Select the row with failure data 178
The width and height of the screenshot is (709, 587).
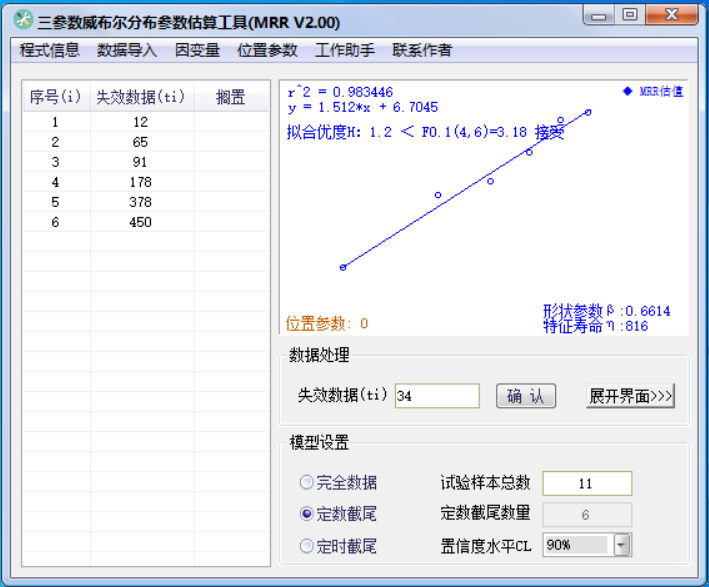coord(140,182)
